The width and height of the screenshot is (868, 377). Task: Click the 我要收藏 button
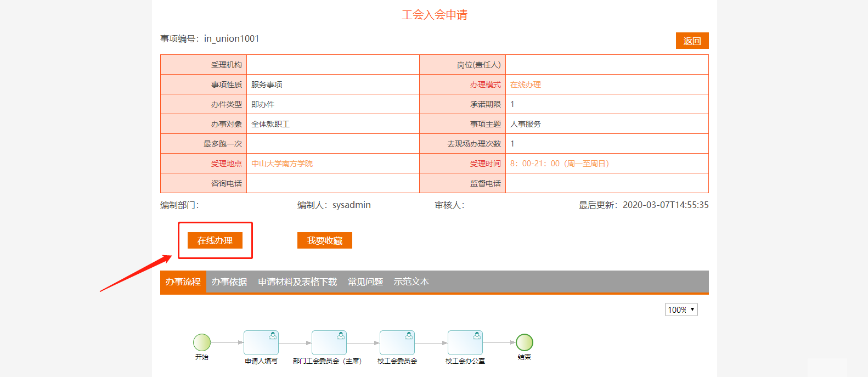(325, 240)
